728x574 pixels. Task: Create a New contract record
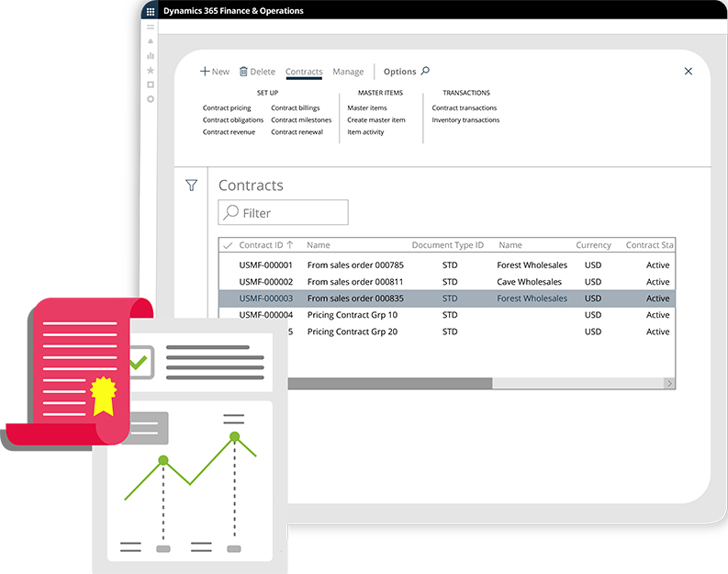pyautogui.click(x=215, y=72)
